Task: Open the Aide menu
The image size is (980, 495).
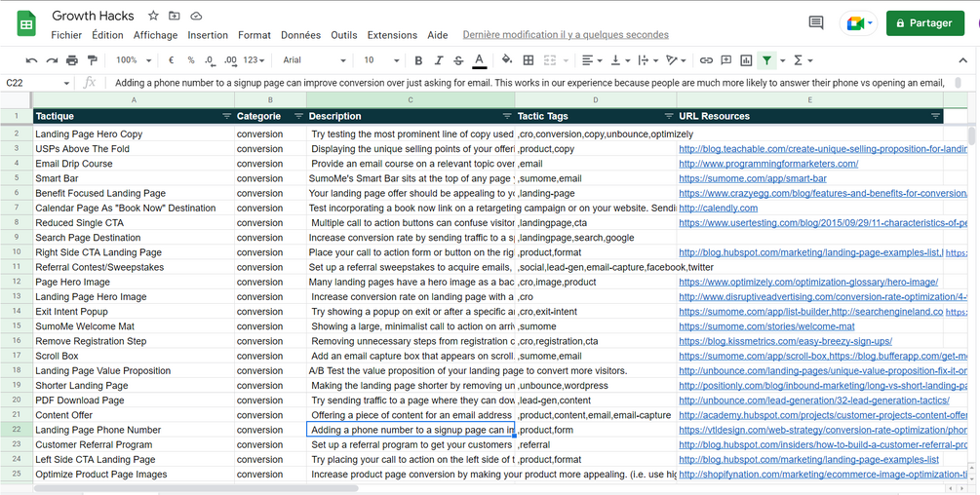Action: (x=438, y=35)
